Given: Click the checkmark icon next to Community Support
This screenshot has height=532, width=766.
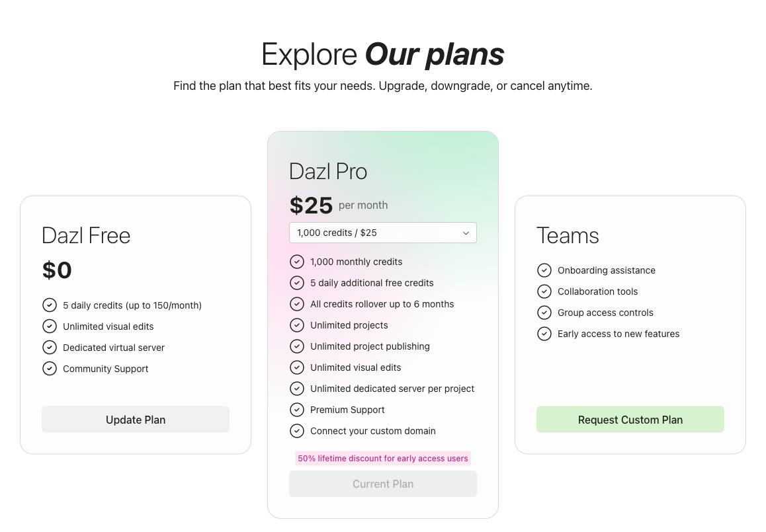Looking at the screenshot, I should click(x=50, y=368).
